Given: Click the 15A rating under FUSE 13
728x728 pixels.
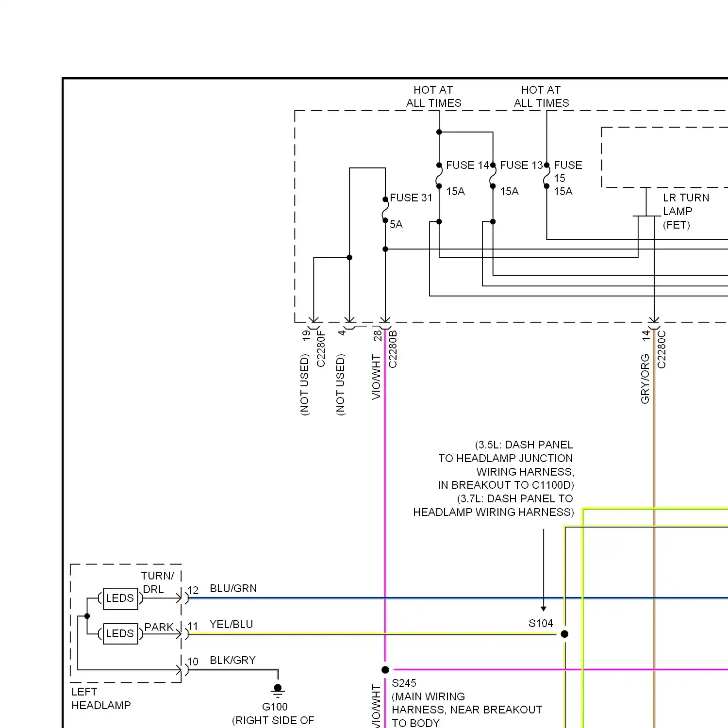Looking at the screenshot, I should (x=509, y=191).
